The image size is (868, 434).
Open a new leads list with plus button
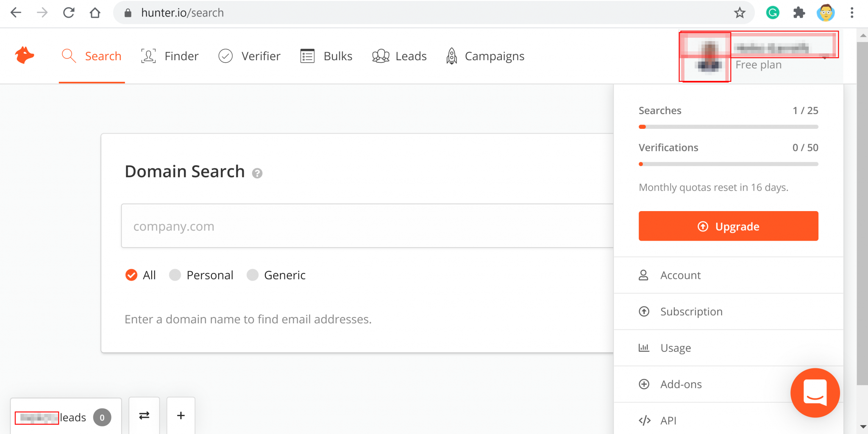click(181, 416)
